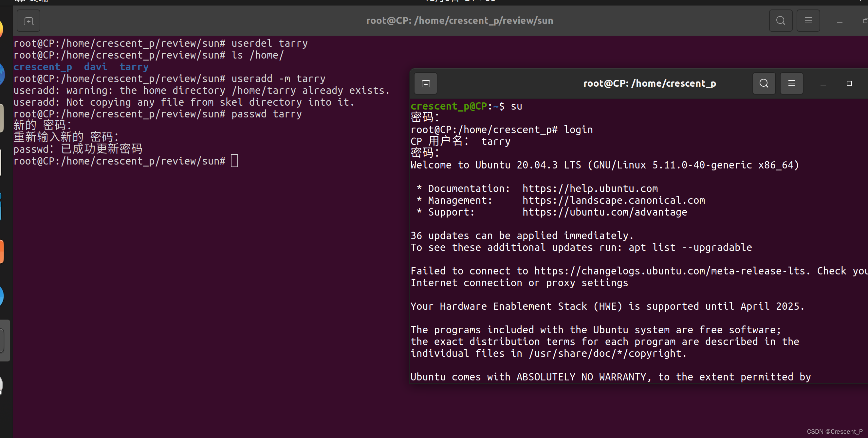Focus the prompt cursor in the back terminal
Viewport: 868px width, 438px height.
tap(234, 161)
